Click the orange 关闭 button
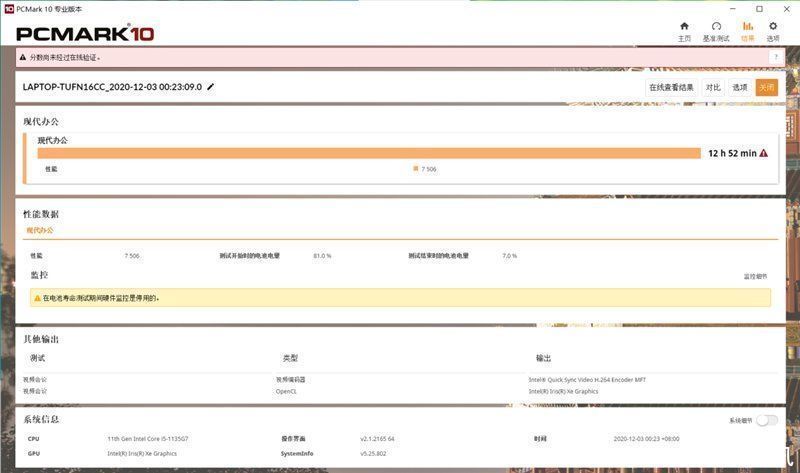 [766, 88]
